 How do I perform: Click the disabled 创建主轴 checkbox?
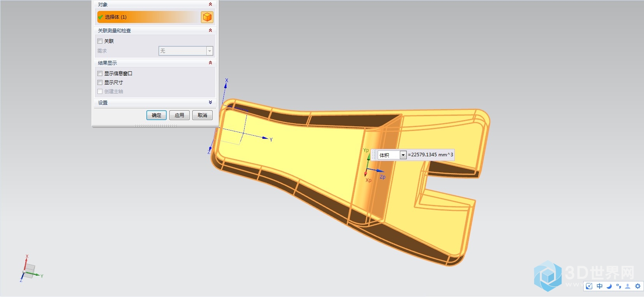(100, 91)
